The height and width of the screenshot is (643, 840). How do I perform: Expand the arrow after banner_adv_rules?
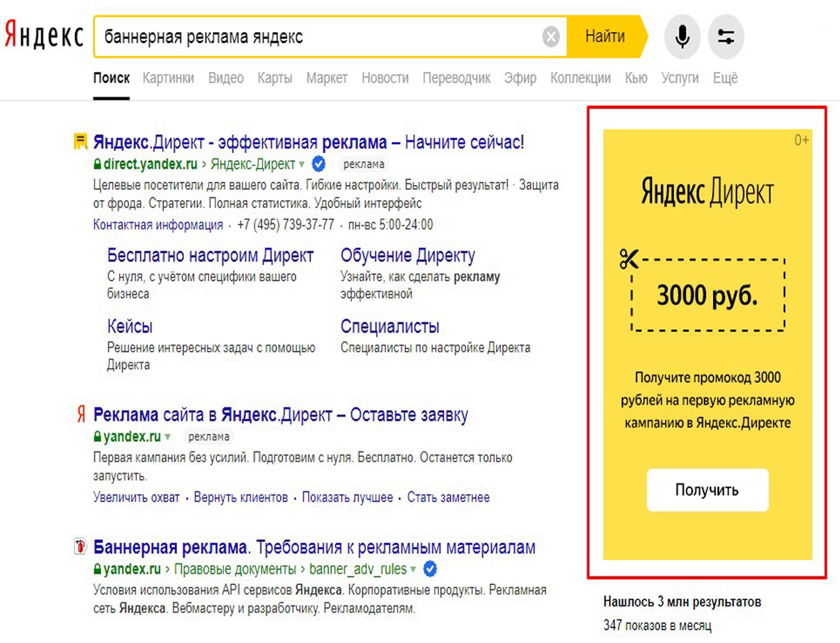(413, 569)
